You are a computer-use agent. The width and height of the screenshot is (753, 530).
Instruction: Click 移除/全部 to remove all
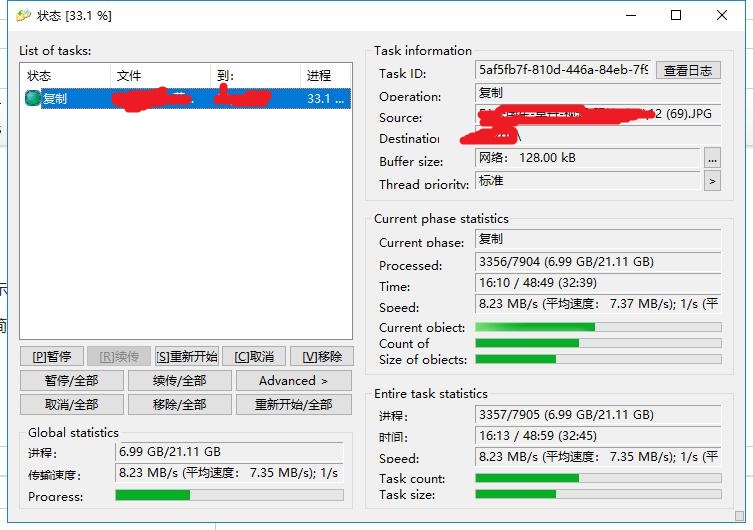179,404
